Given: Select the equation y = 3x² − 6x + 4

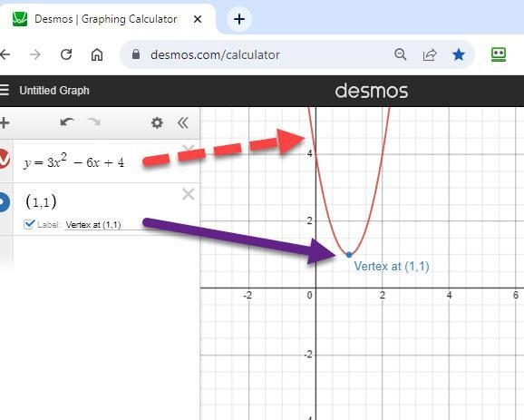Looking at the screenshot, I should [73, 161].
